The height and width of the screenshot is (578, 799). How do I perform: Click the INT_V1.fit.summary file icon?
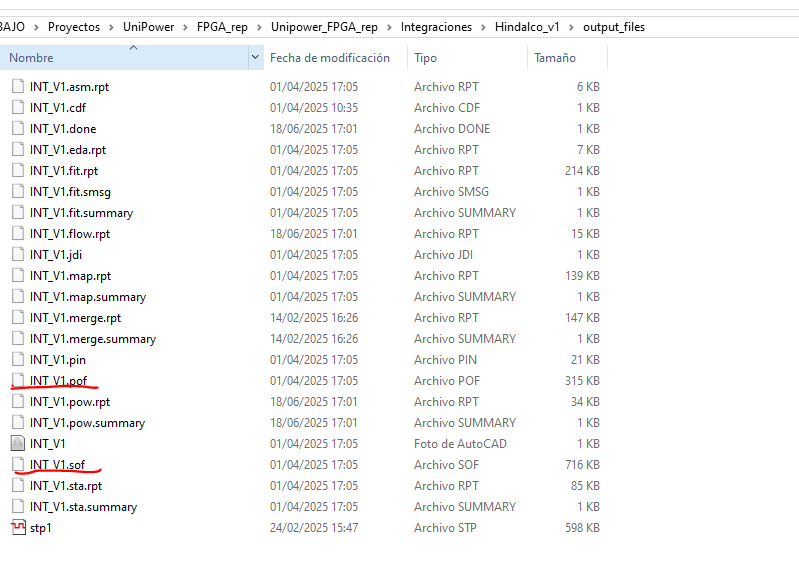pos(18,212)
